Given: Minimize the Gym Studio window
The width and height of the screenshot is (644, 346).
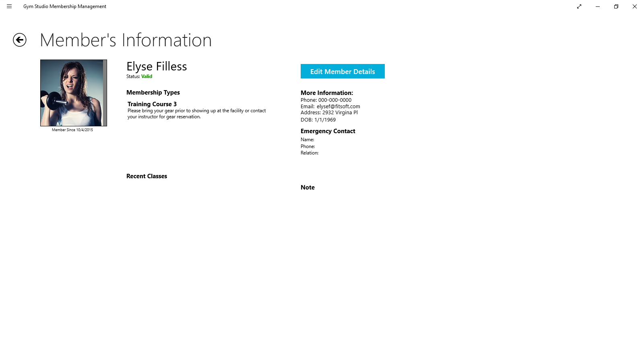Looking at the screenshot, I should (x=598, y=6).
